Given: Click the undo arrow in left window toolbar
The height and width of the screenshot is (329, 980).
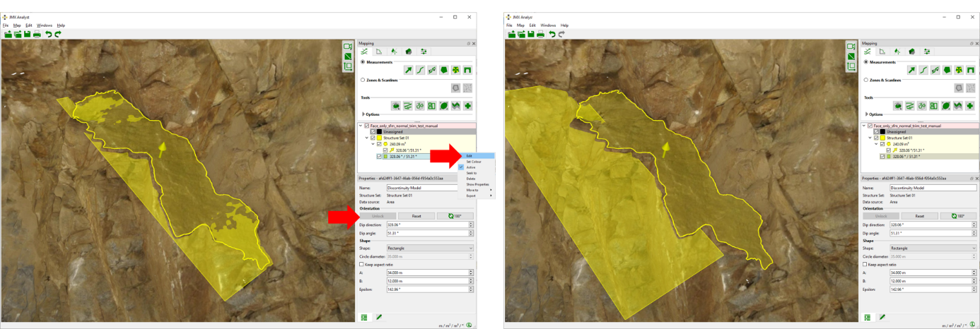Looking at the screenshot, I should click(x=49, y=34).
